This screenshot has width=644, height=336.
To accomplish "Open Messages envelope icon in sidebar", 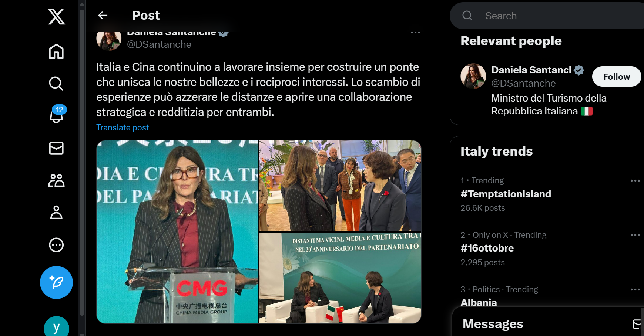I will click(x=56, y=148).
